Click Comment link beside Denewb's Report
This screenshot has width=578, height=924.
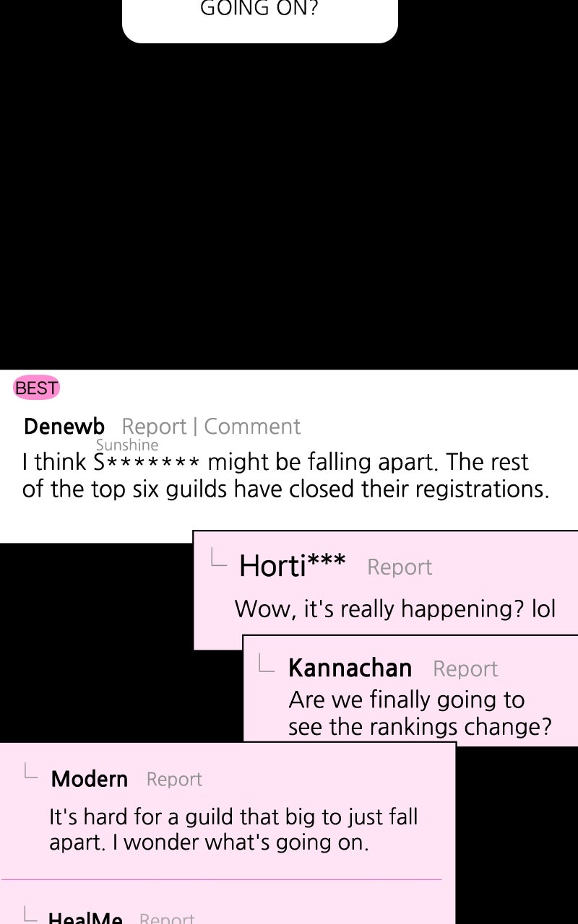[x=252, y=427]
